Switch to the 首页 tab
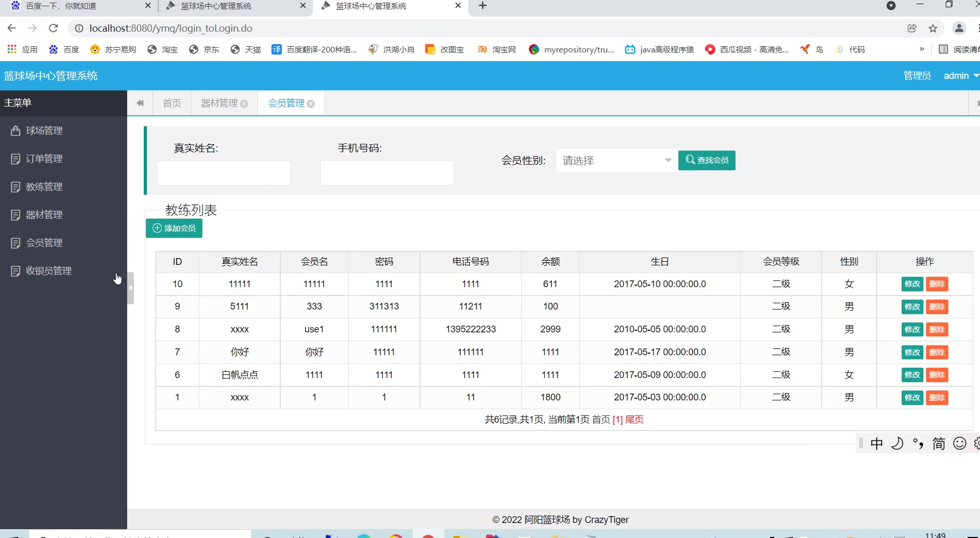The image size is (980, 538). point(172,103)
